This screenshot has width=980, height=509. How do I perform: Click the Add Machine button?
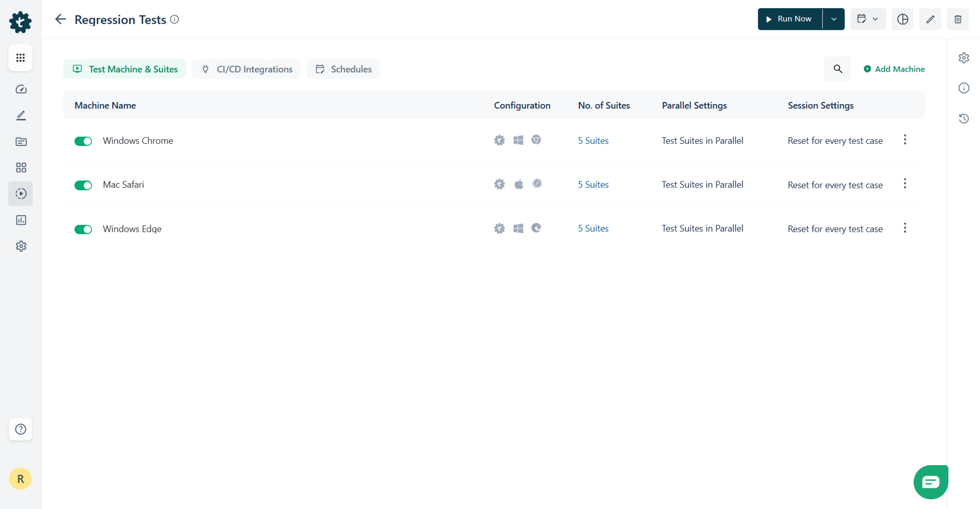pyautogui.click(x=894, y=69)
